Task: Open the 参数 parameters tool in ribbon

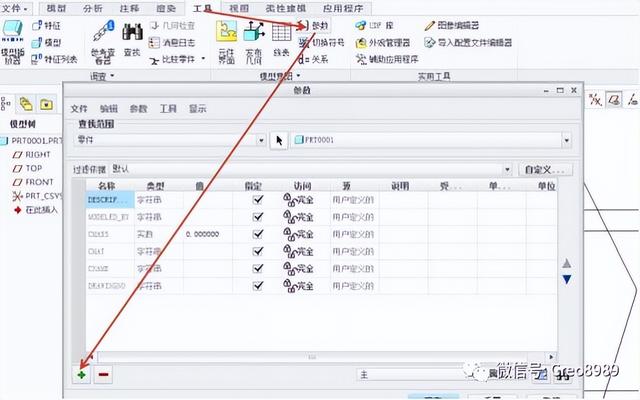Action: (313, 26)
